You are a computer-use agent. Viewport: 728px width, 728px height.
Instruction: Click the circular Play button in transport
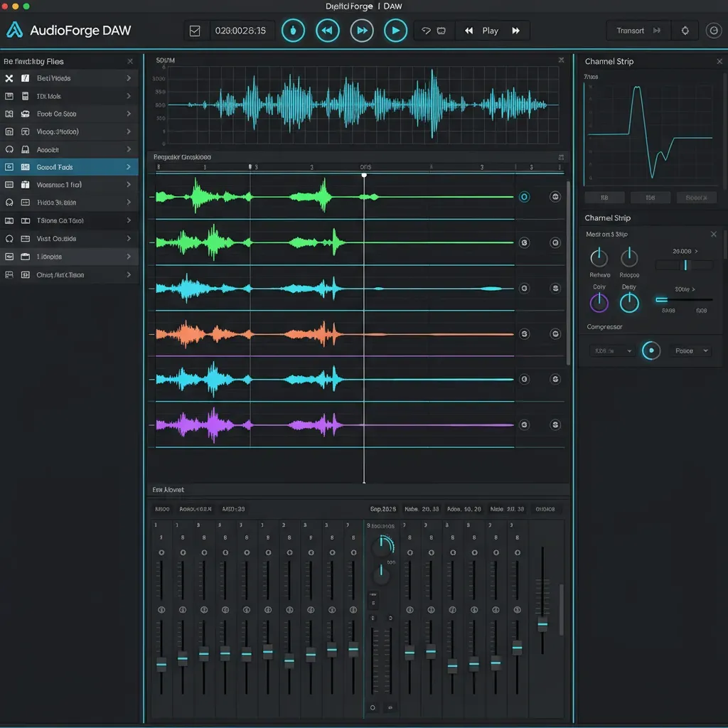[x=395, y=31]
